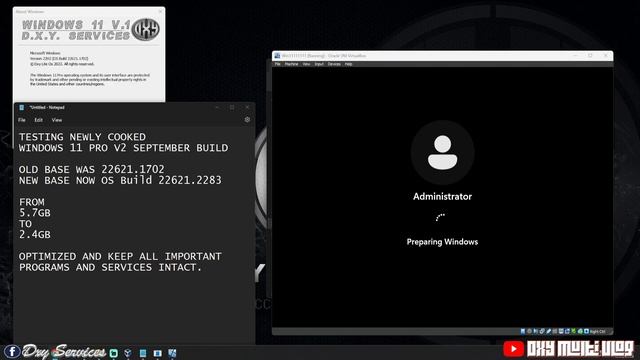Click the VirtualBox shared folders status icon

click(555, 331)
